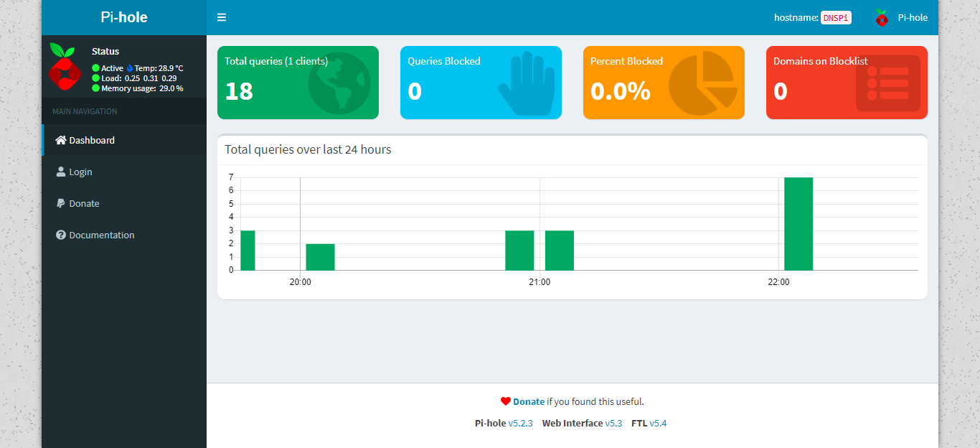
Task: Click the Documentation question mark icon
Action: click(61, 235)
